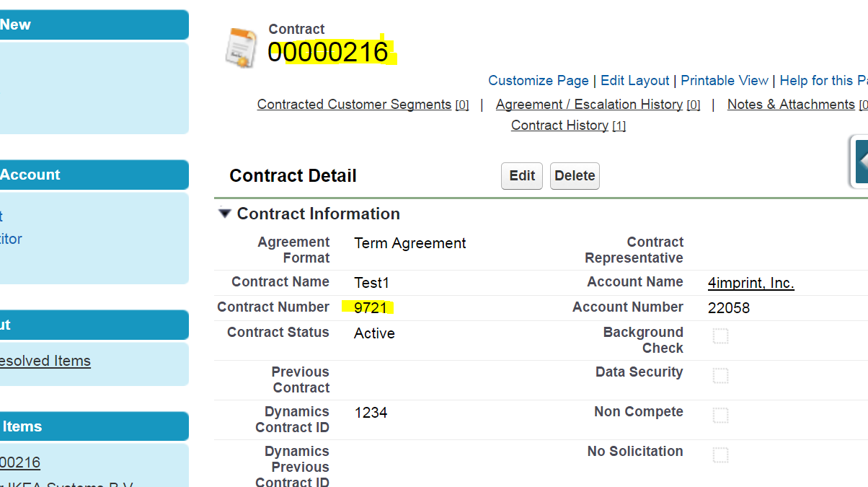Collapse the Contract Information section triangle
Viewport: 868px width, 487px height.
coord(225,214)
